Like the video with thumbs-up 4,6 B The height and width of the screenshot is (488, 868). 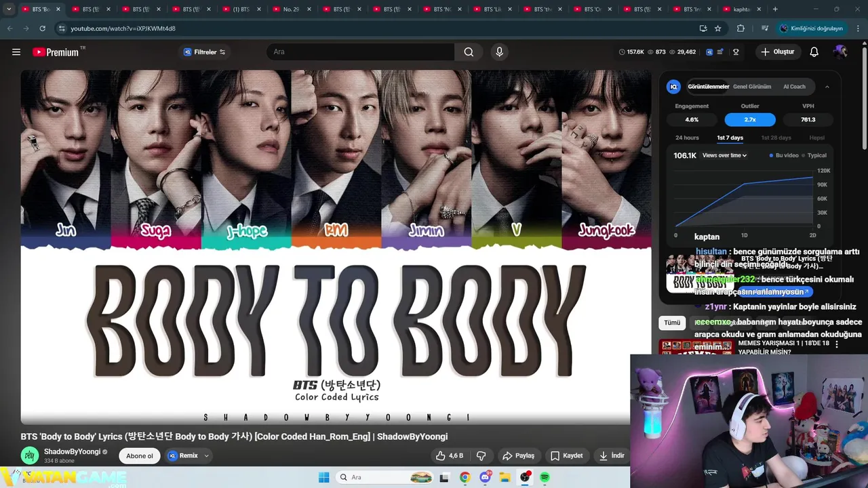(x=450, y=455)
